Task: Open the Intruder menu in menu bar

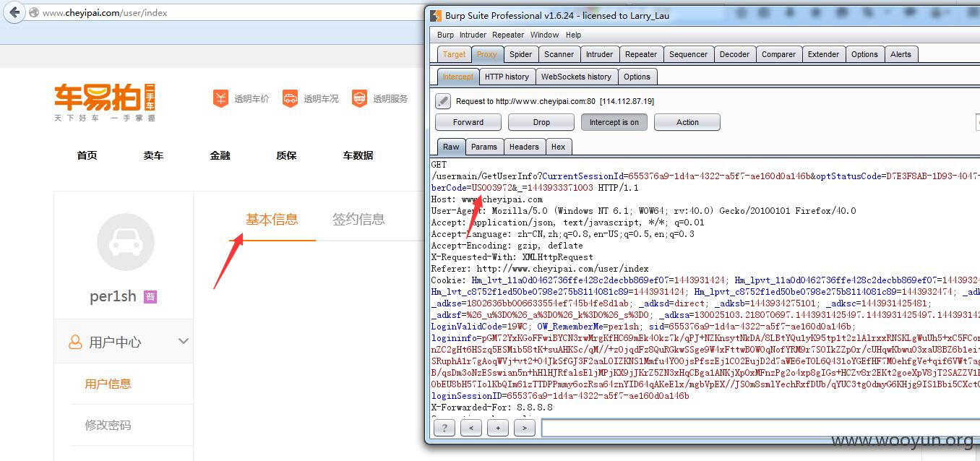Action: click(473, 35)
